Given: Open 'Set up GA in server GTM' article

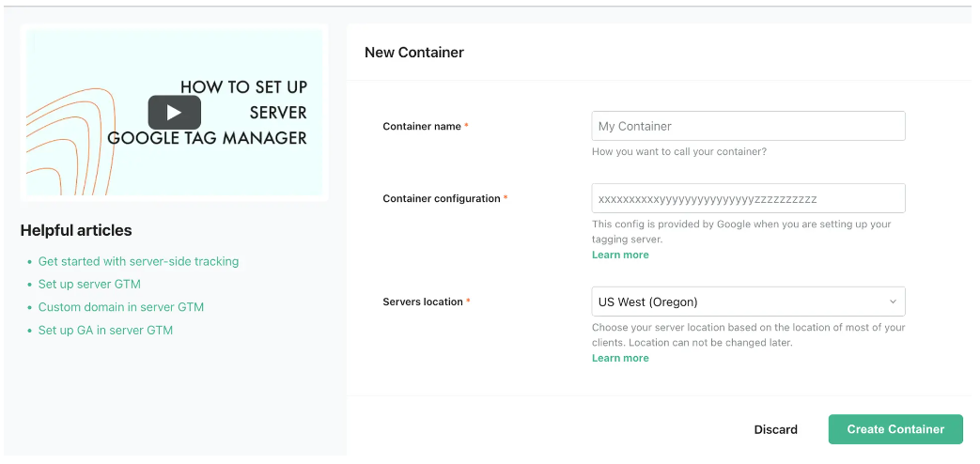Looking at the screenshot, I should pyautogui.click(x=105, y=331).
